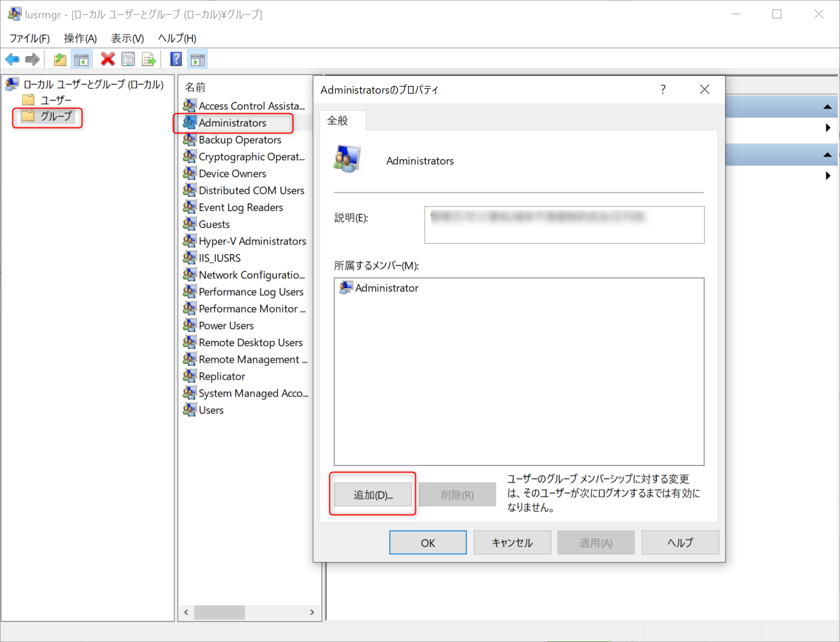This screenshot has height=642, width=840.
Task: Click the red X Delete toolbar icon
Action: (108, 59)
